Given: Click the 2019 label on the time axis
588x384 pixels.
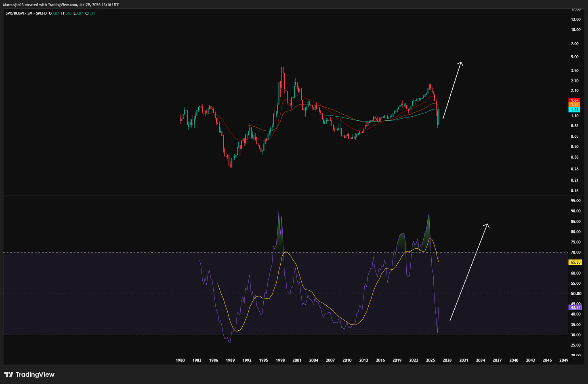Looking at the screenshot, I should (x=397, y=360).
